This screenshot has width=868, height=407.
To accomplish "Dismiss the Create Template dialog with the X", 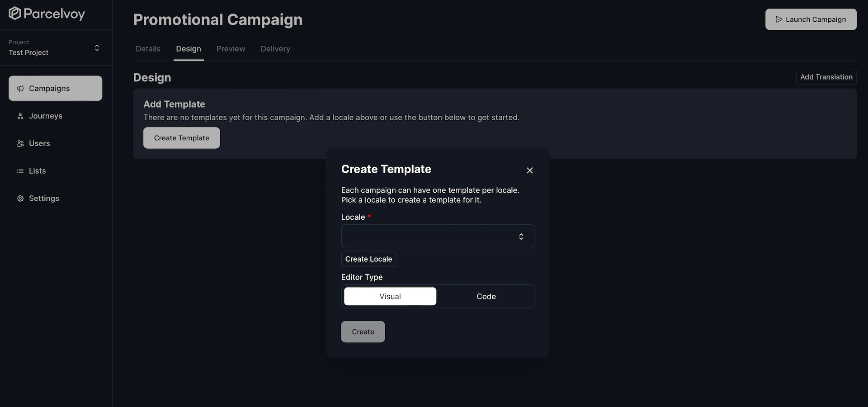I will coord(529,170).
